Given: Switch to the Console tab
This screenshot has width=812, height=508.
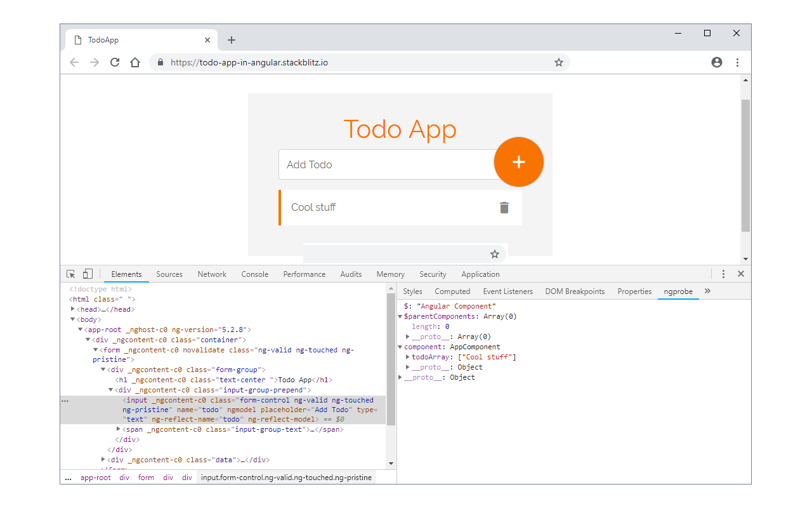Looking at the screenshot, I should point(254,274).
